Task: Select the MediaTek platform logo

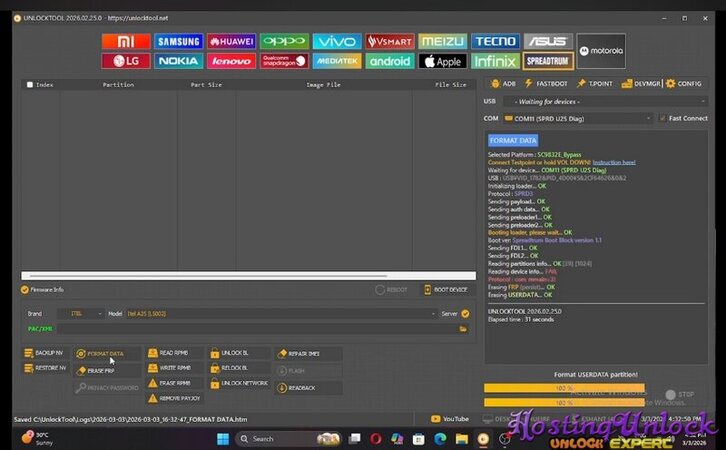Action: coord(337,61)
